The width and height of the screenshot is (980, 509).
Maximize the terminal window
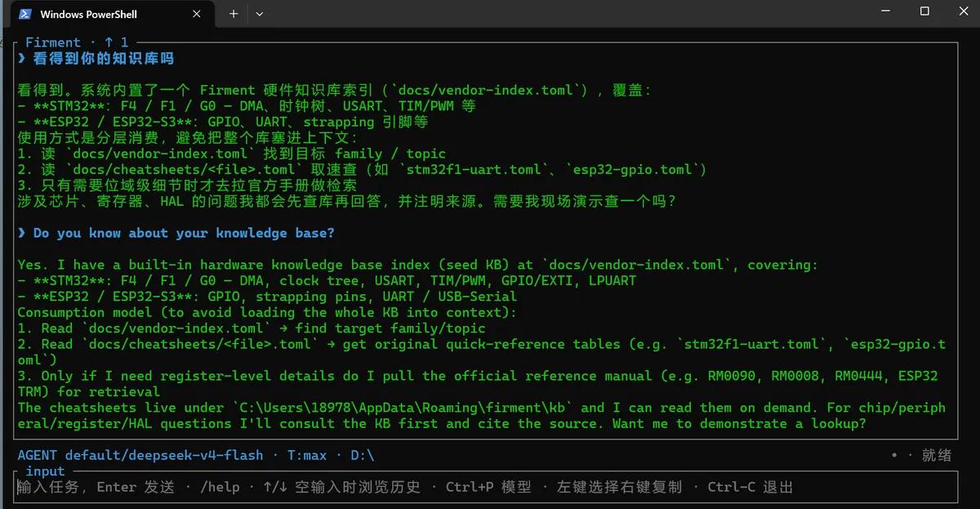pyautogui.click(x=924, y=11)
